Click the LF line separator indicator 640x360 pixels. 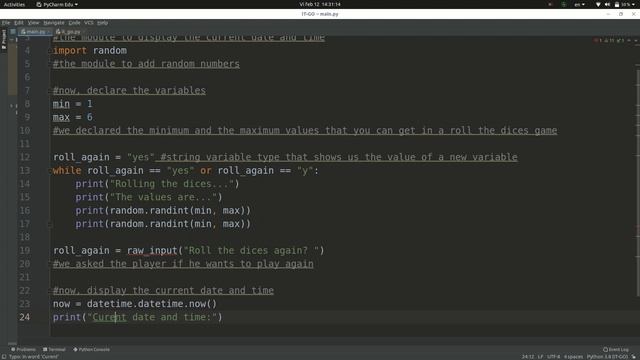point(540,357)
